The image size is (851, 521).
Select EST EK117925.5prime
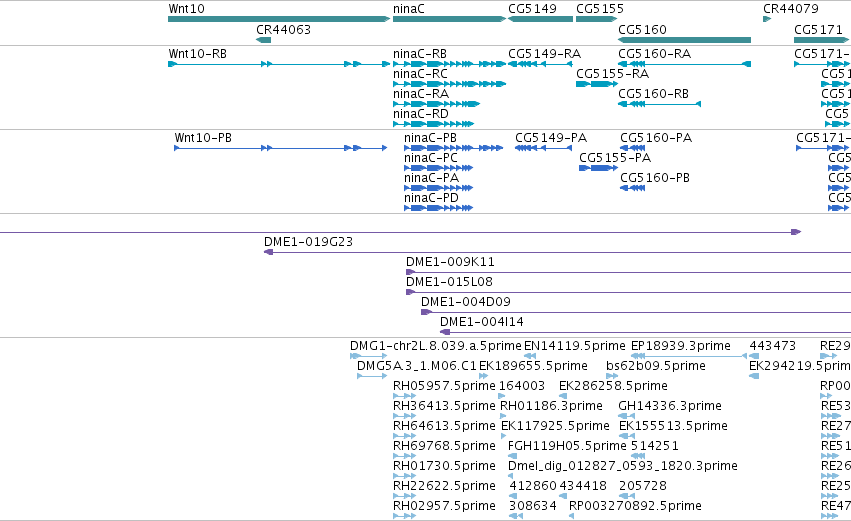(504, 436)
